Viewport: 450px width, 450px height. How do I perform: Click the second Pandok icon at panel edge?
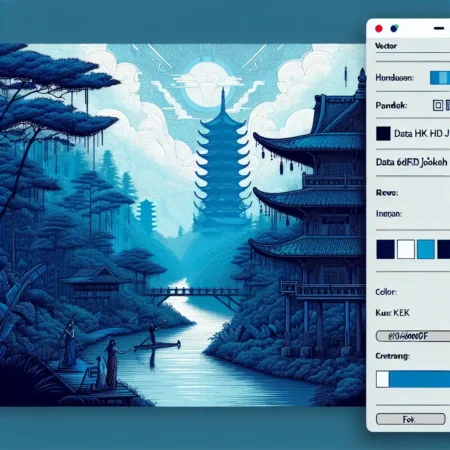448,106
